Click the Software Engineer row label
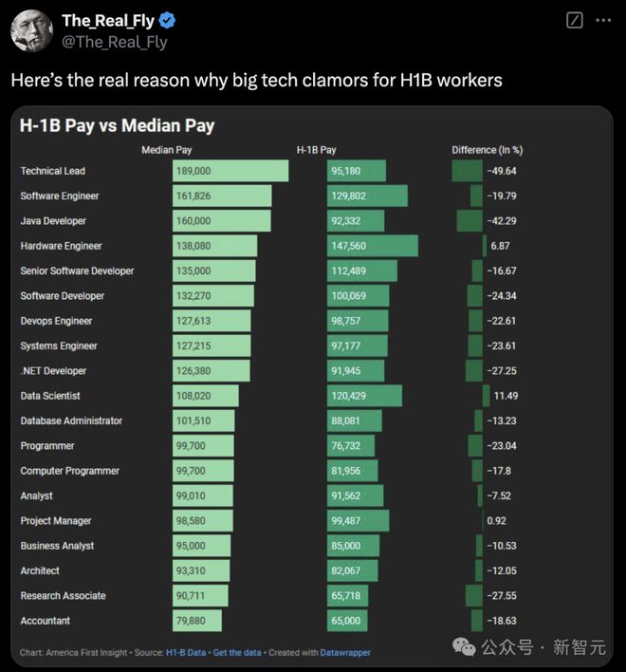Screen dimensions: 626x672 60,196
